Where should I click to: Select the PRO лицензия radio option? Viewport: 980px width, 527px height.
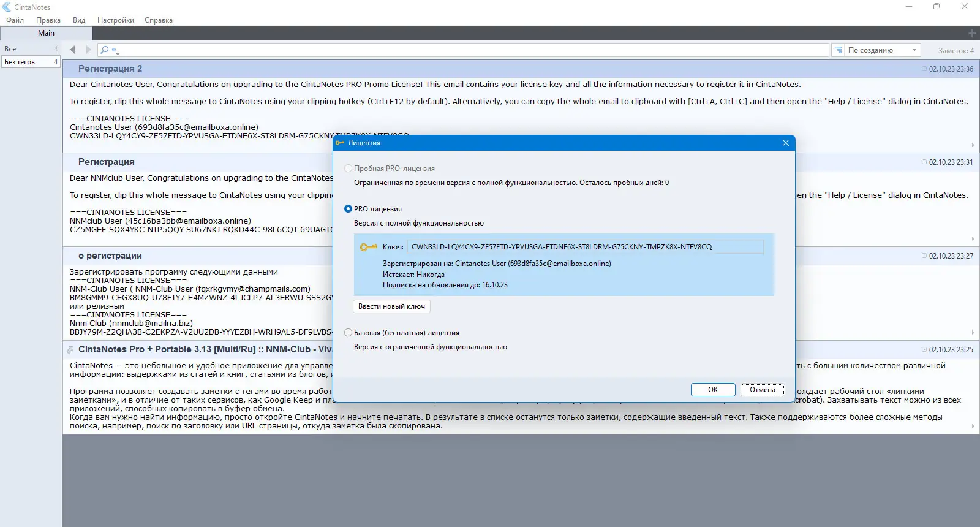pyautogui.click(x=348, y=209)
